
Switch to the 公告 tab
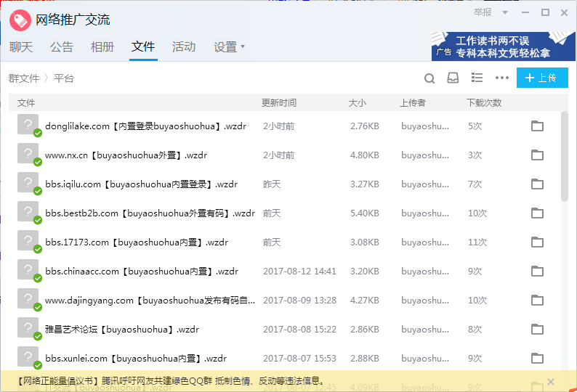pos(62,47)
